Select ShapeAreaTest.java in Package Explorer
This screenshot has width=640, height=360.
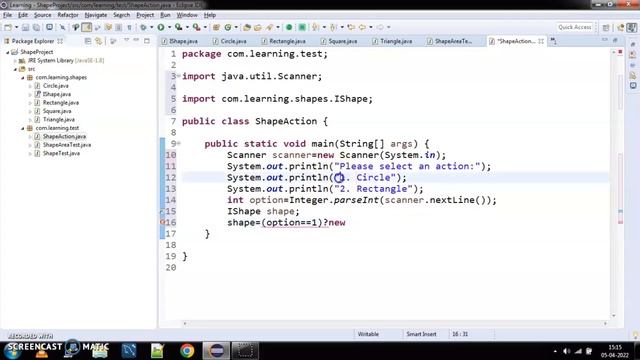coord(67,145)
